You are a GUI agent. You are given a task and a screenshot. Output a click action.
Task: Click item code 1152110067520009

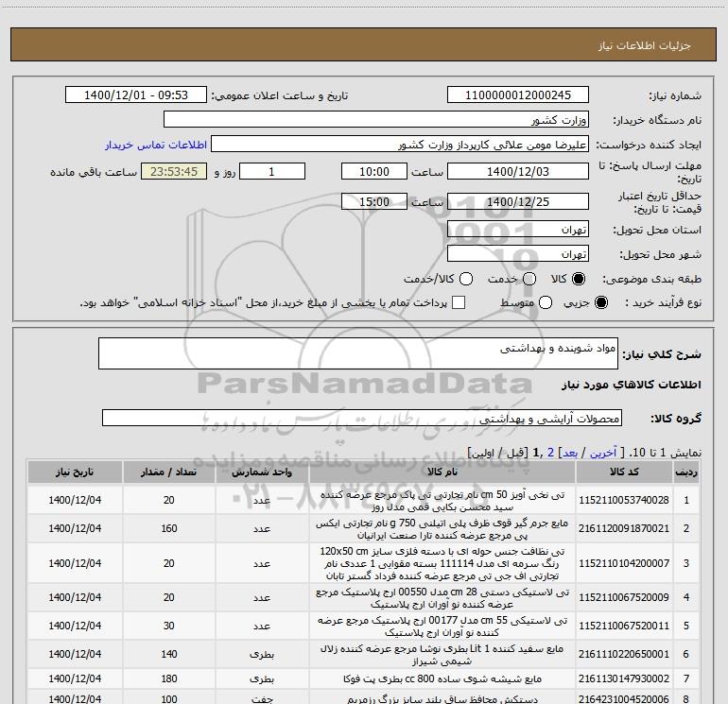[624, 597]
